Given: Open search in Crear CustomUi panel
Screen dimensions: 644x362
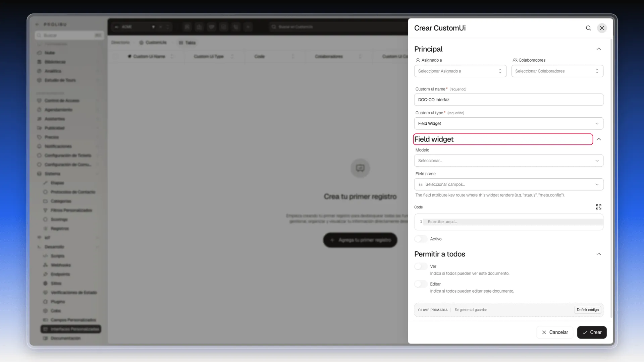Looking at the screenshot, I should pos(588,28).
